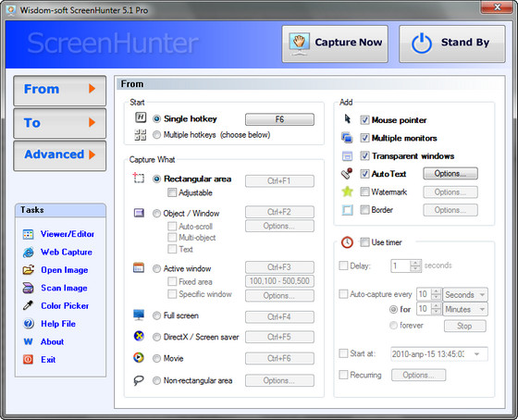
Task: Click the Scan Image scanner icon
Action: (28, 288)
